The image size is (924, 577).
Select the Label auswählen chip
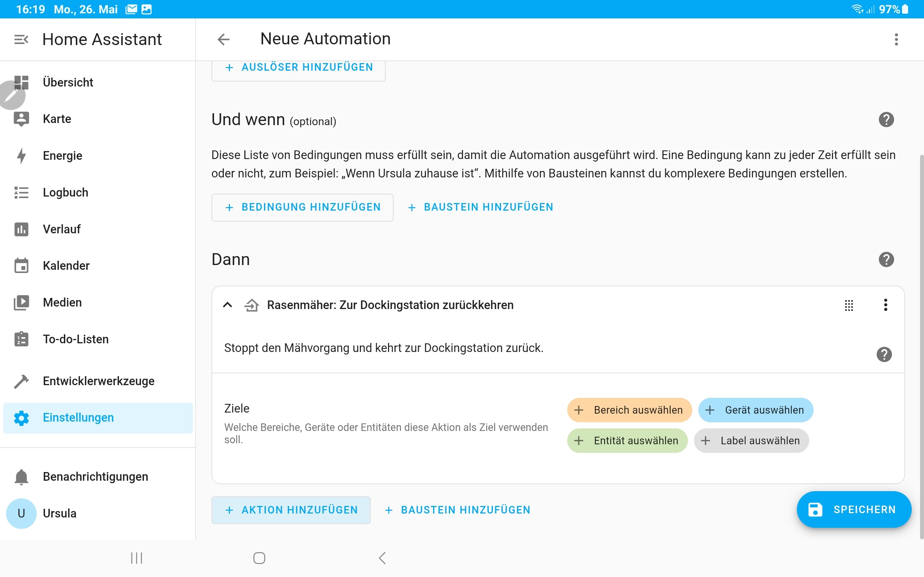click(x=751, y=441)
